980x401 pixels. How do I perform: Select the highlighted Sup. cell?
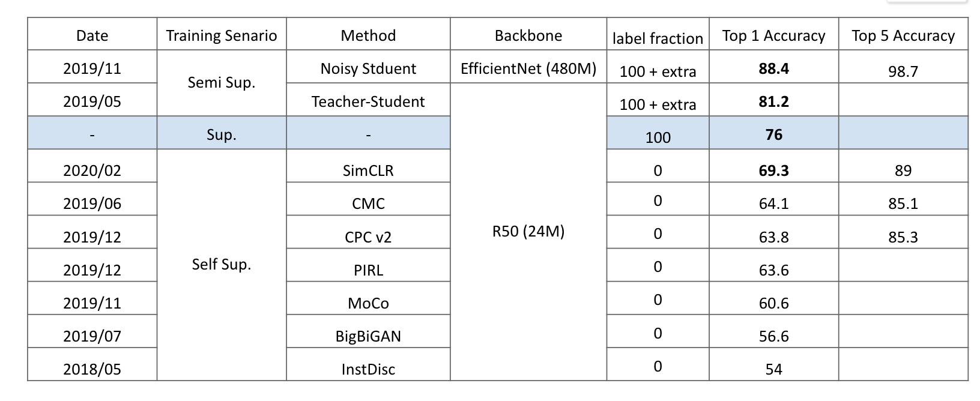[x=222, y=134]
